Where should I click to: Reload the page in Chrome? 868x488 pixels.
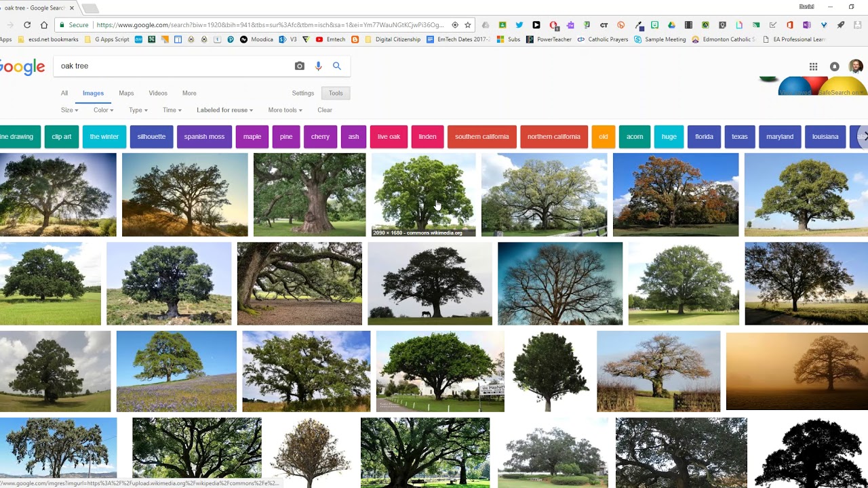pyautogui.click(x=27, y=25)
